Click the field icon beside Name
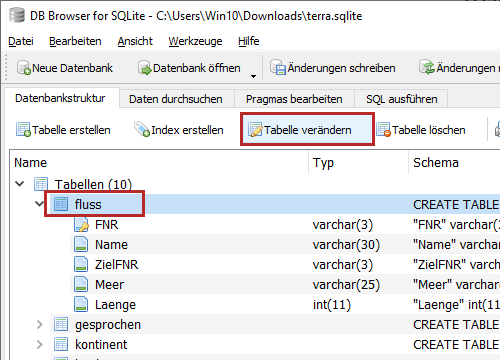The image size is (500, 360). [81, 244]
